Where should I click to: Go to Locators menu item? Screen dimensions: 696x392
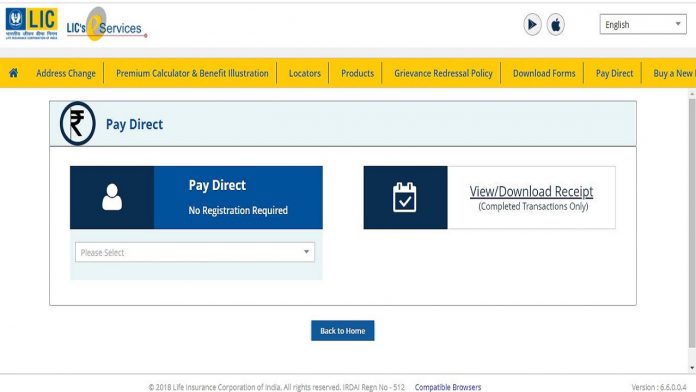pos(304,73)
